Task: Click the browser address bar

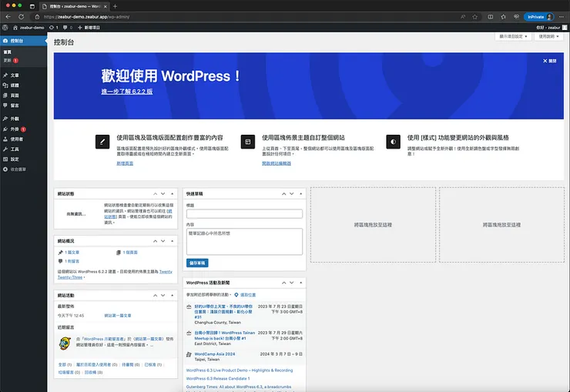Action: click(x=247, y=17)
